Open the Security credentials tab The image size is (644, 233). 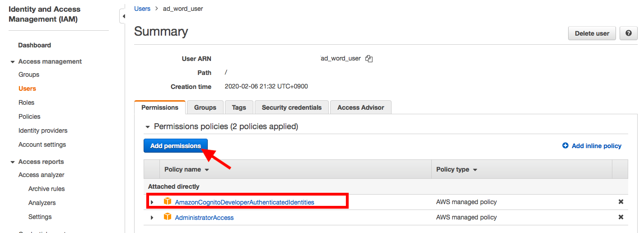(292, 107)
